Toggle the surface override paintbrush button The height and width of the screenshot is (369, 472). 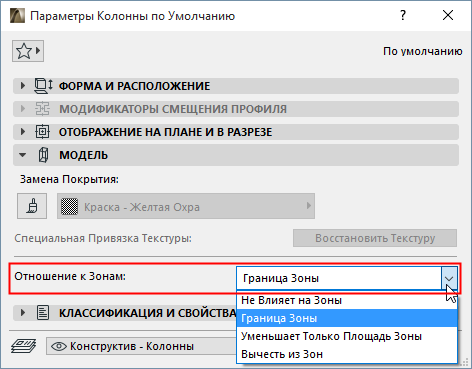pos(32,206)
